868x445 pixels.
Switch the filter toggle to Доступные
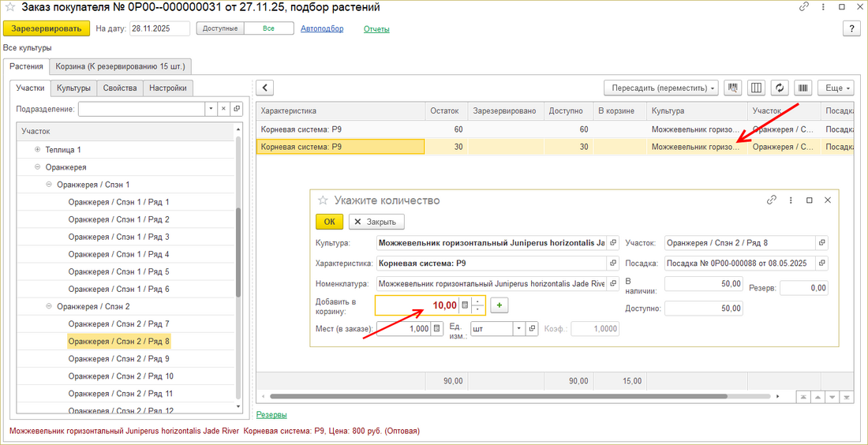[219, 28]
